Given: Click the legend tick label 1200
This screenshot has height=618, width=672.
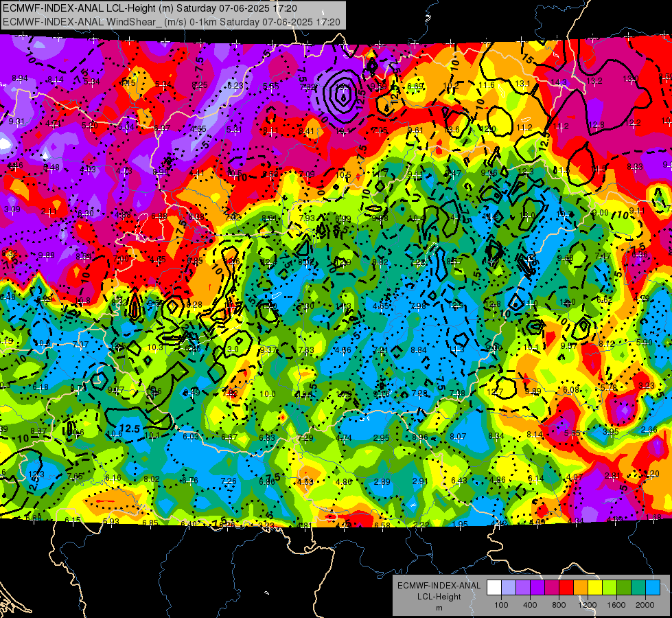Looking at the screenshot, I should [588, 605].
